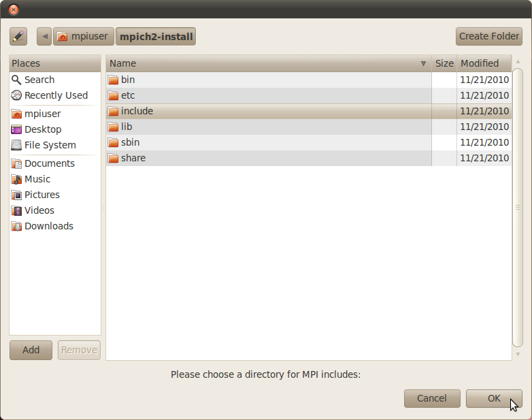
Task: Click the sort arrow in Name header
Action: (x=423, y=63)
